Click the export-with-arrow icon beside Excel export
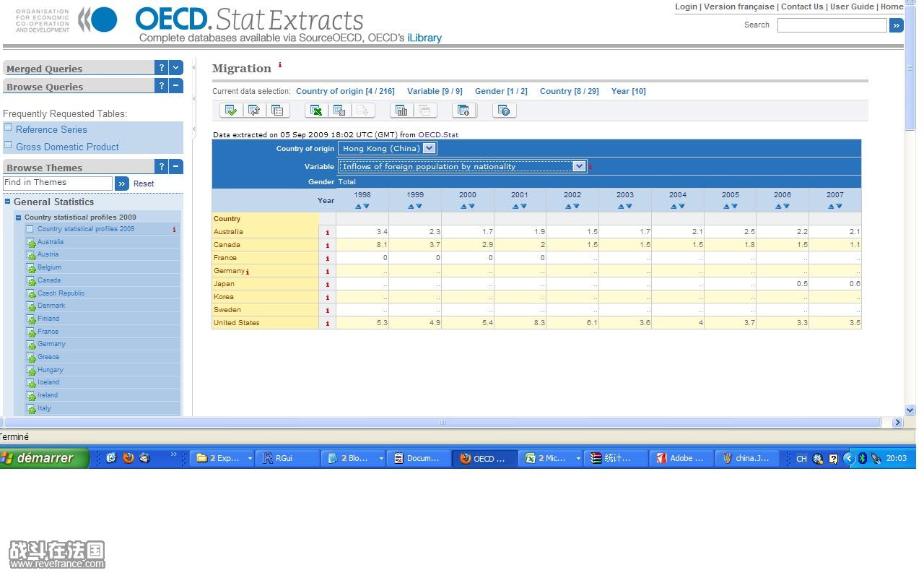This screenshot has width=924, height=578. point(339,111)
